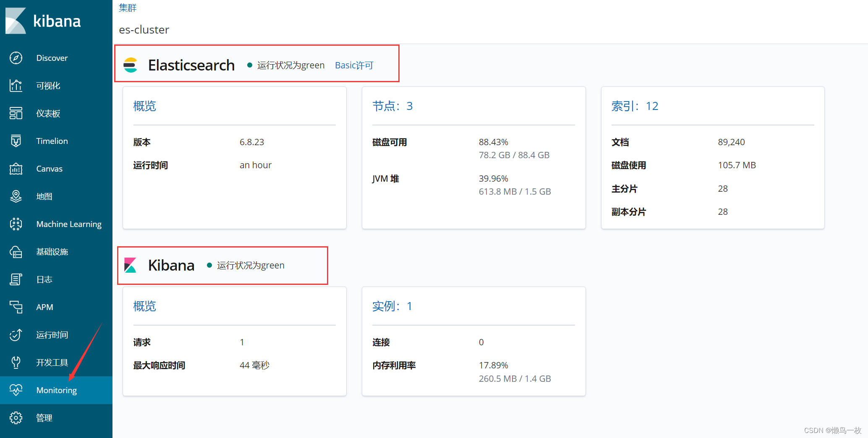Click the 可视化 chart icon
The width and height of the screenshot is (868, 438).
(x=16, y=86)
